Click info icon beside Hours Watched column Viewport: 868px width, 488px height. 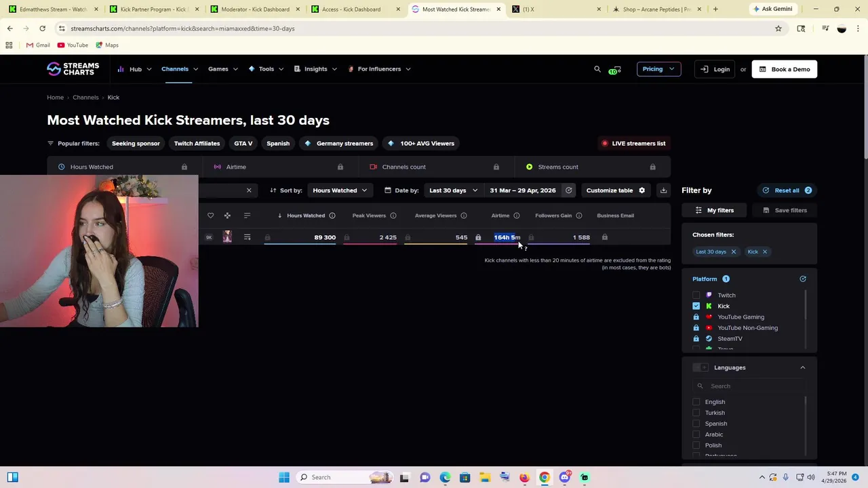(x=332, y=216)
